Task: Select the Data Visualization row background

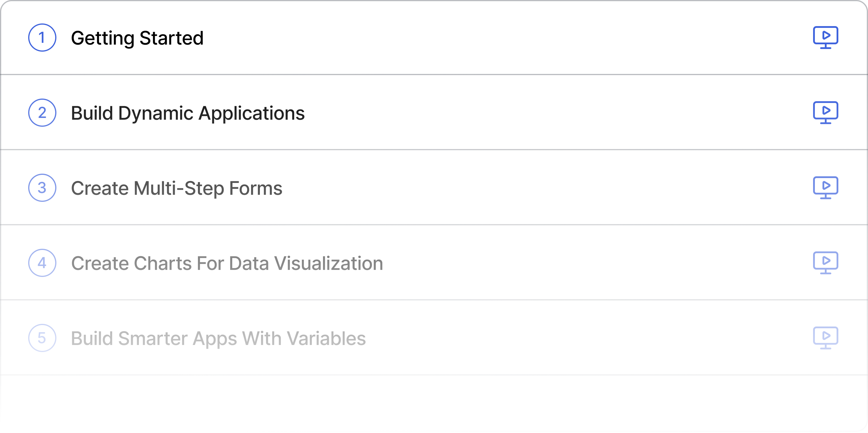Action: click(x=434, y=262)
